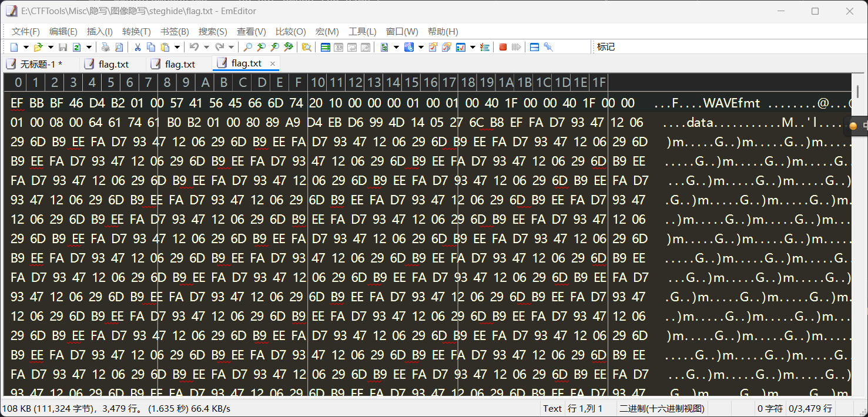This screenshot has width=868, height=417.
Task: Click column header A in hex view
Action: pos(205,82)
